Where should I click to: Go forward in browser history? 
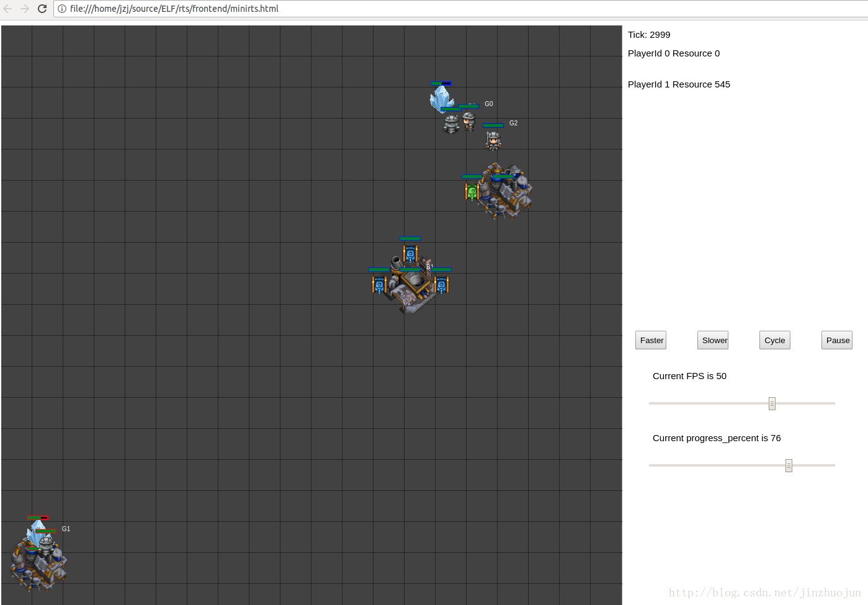click(x=25, y=9)
